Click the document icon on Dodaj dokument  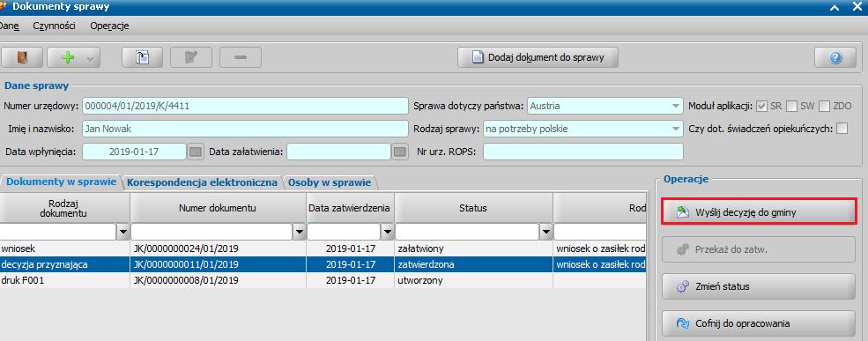(x=477, y=57)
